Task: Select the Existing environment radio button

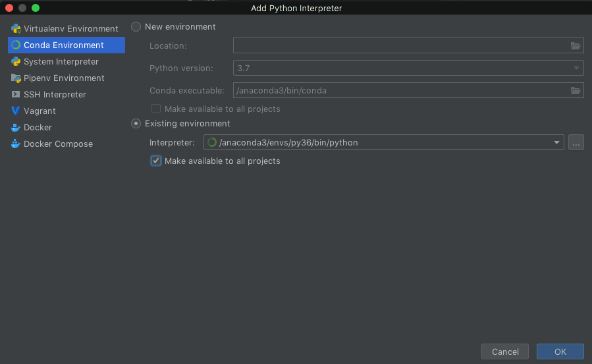Action: 136,123
